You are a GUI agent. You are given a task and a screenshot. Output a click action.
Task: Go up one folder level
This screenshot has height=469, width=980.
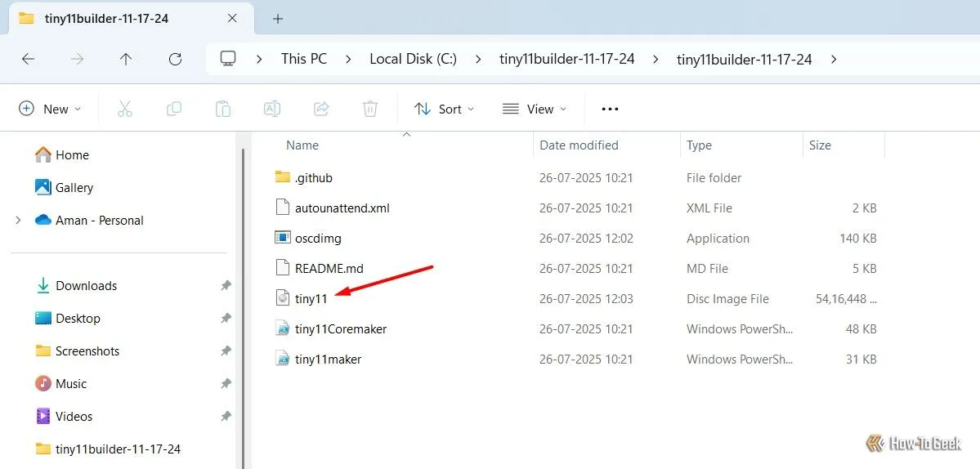pyautogui.click(x=126, y=59)
